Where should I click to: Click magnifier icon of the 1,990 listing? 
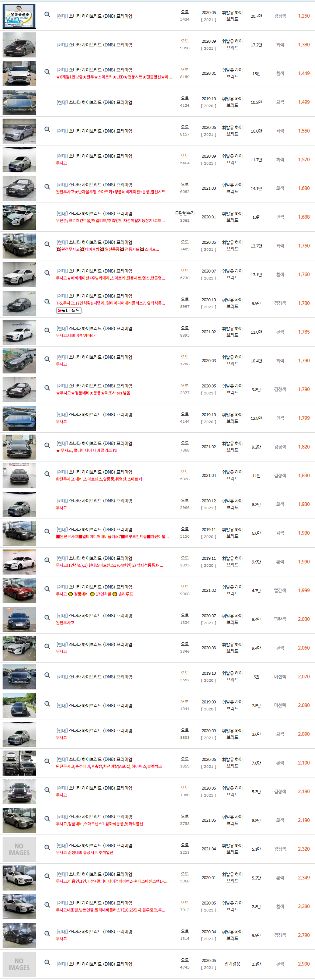(x=47, y=560)
